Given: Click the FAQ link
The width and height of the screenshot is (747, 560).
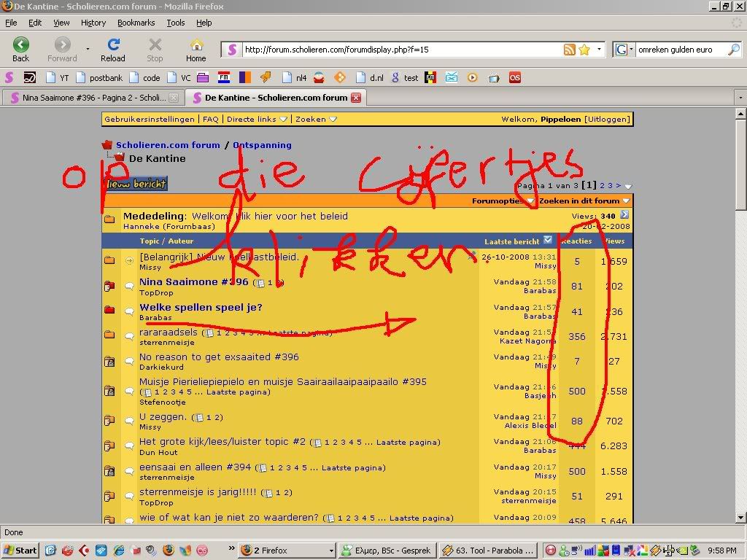Looking at the screenshot, I should pos(211,119).
